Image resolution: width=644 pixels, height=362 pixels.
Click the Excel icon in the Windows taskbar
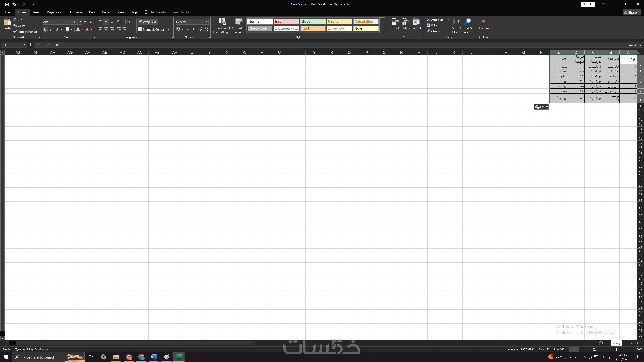click(178, 357)
